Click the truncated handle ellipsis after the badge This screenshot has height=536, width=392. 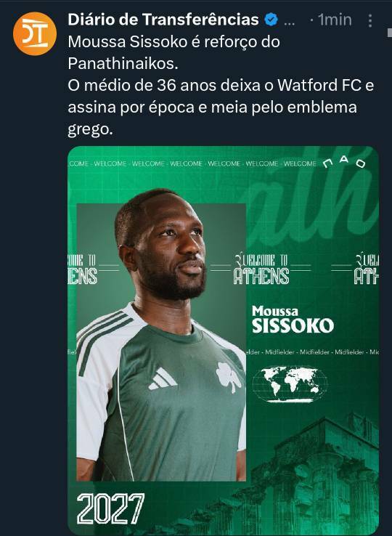pyautogui.click(x=289, y=23)
